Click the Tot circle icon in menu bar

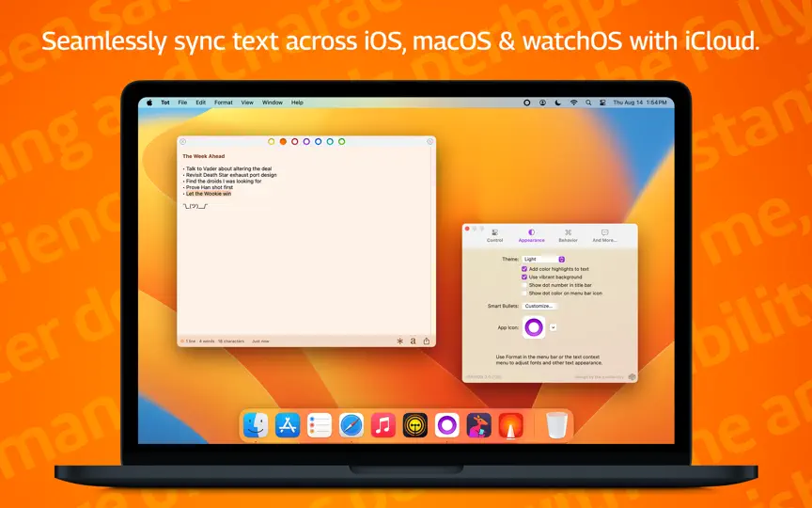tap(527, 103)
